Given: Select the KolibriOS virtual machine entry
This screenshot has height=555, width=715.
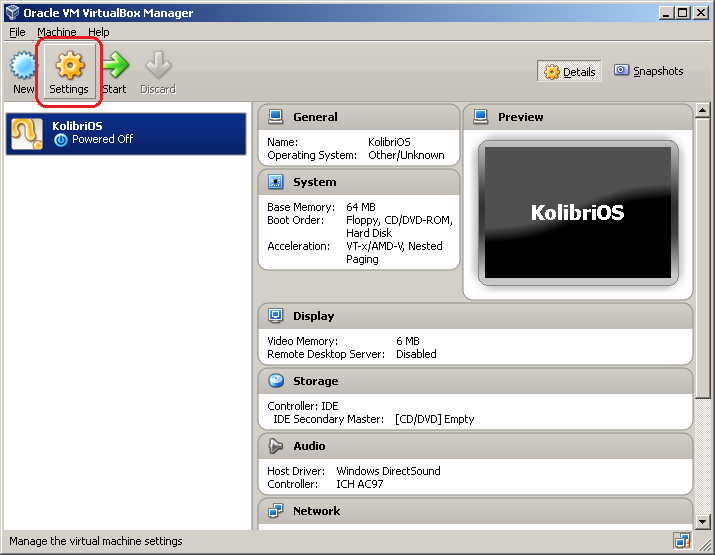Looking at the screenshot, I should [126, 133].
